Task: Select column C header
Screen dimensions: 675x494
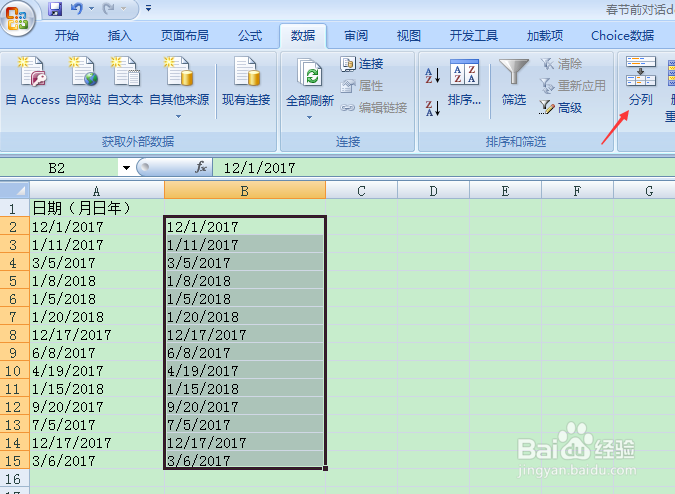Action: pos(362,191)
